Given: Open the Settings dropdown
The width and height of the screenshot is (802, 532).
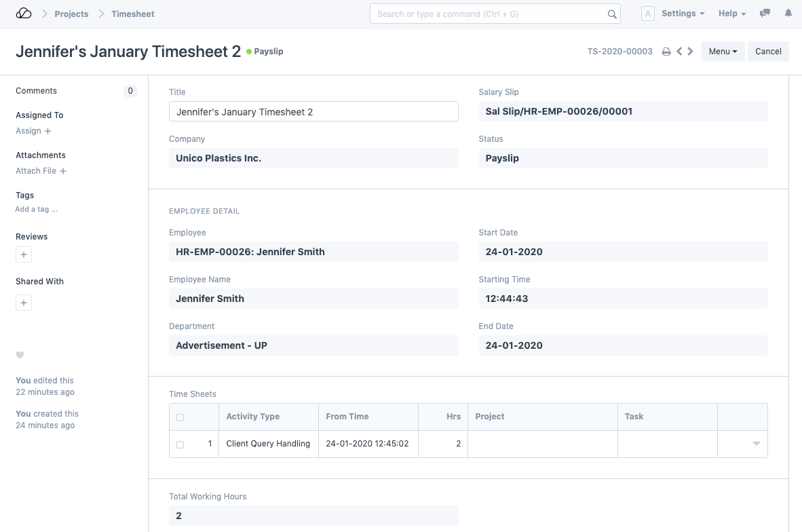Looking at the screenshot, I should (x=683, y=14).
